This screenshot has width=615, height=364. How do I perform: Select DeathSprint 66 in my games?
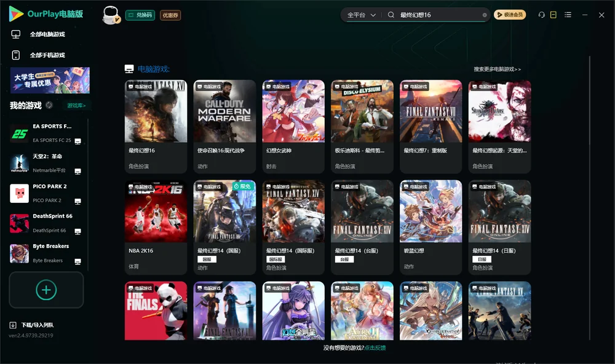(46, 223)
